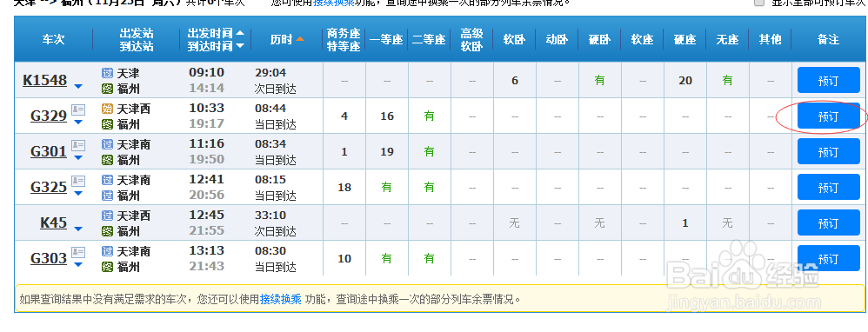Click the 终 icon before 福州 in K45 row

click(x=107, y=230)
